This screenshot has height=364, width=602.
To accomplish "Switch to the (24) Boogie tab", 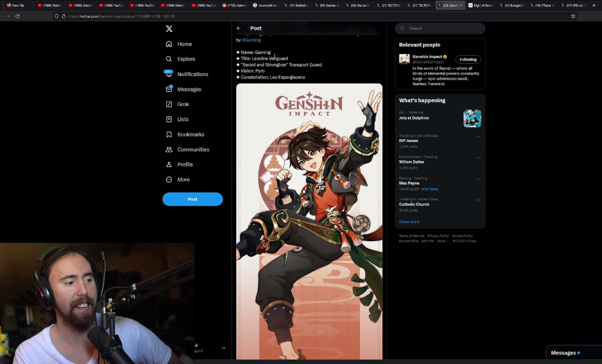I will (x=512, y=5).
